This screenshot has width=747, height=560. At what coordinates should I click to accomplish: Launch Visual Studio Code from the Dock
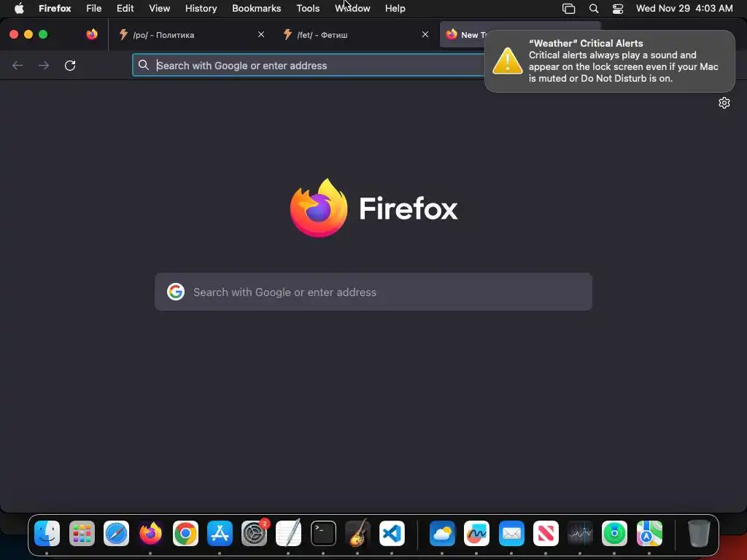point(392,533)
